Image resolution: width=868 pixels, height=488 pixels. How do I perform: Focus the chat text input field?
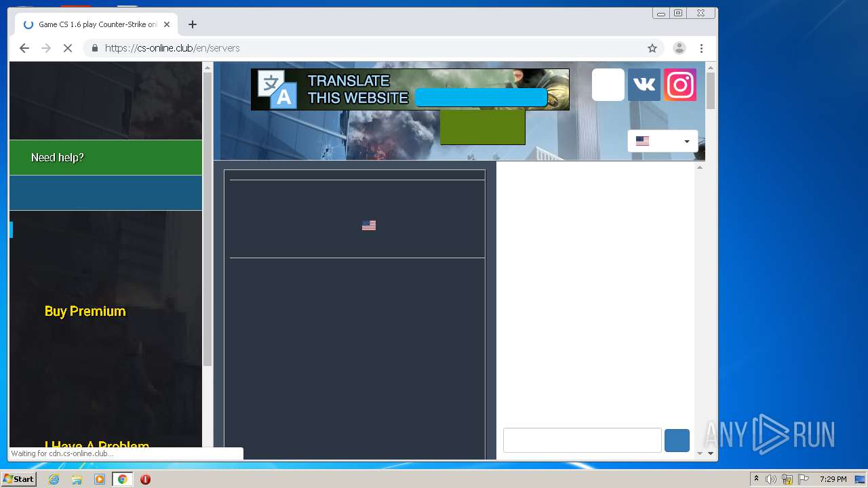(583, 441)
